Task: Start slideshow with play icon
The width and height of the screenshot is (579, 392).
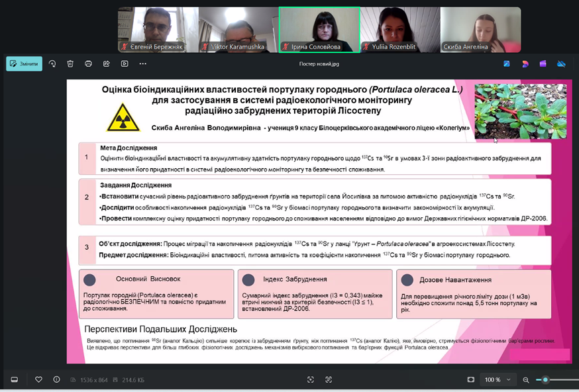Action: [125, 64]
